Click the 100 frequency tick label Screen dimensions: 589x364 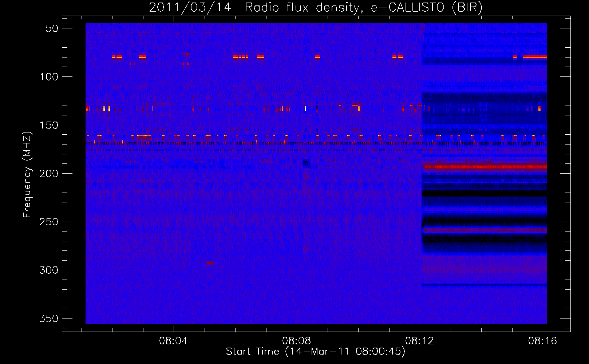49,77
